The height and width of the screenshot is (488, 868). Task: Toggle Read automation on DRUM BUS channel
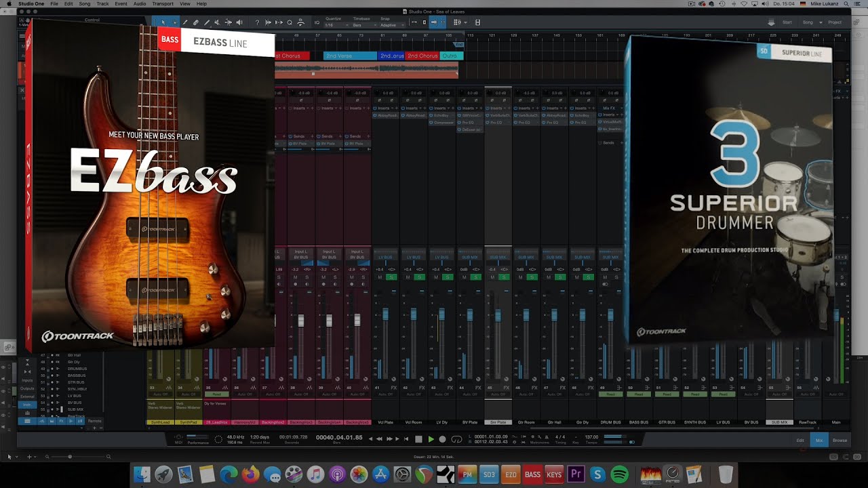tap(610, 394)
